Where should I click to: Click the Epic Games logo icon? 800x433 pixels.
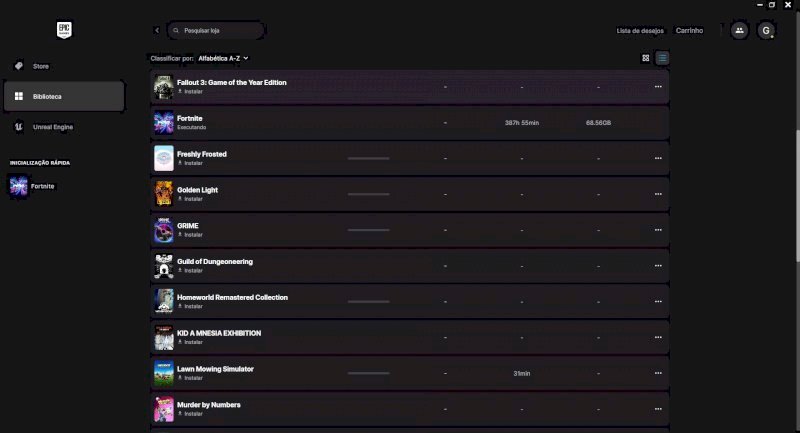62,31
